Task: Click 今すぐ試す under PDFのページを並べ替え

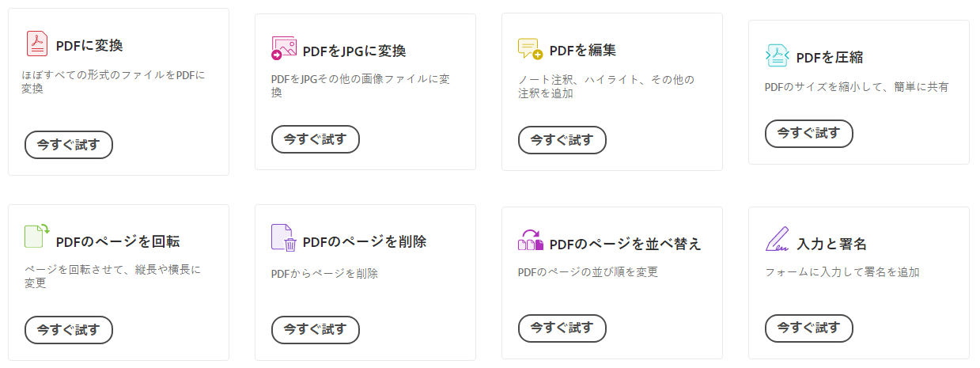Action: click(562, 328)
